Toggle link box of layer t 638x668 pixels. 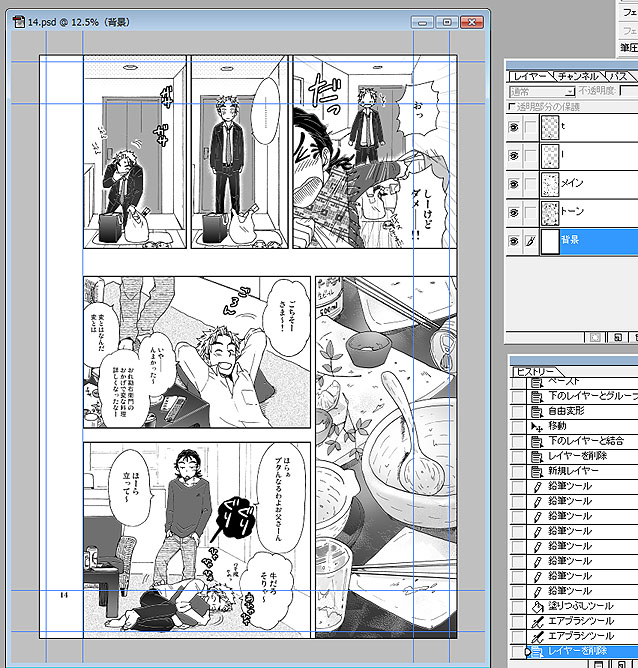[x=531, y=127]
